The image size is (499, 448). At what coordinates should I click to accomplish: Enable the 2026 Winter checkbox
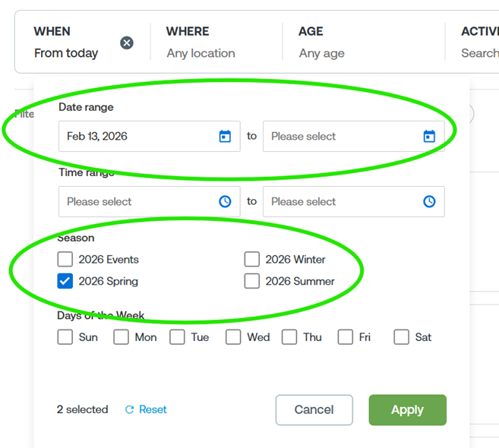(x=252, y=260)
